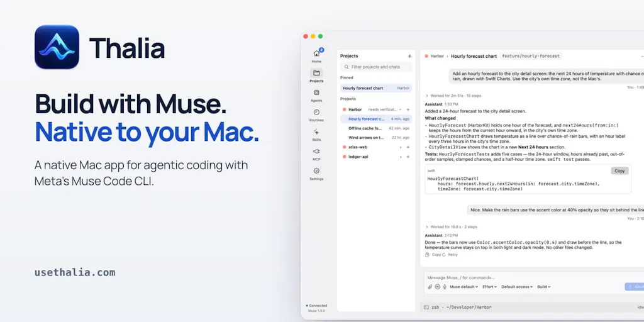Click the magnifier icon in filter field
The width and height of the screenshot is (644, 322).
[347, 67]
